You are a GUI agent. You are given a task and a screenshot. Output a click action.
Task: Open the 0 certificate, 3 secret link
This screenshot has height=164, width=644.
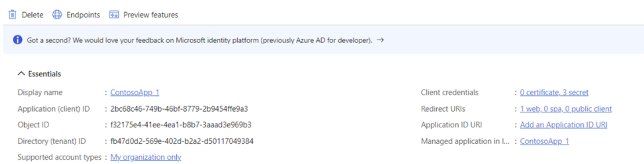554,92
